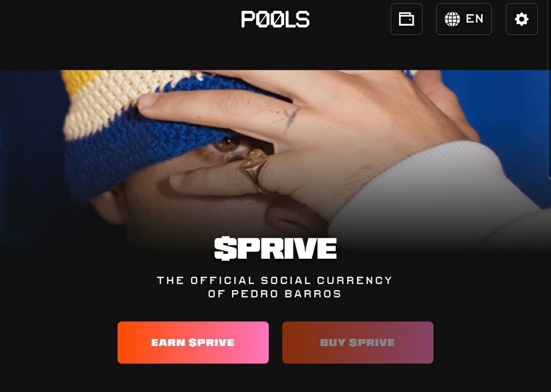The width and height of the screenshot is (551, 392).
Task: Click the dimmed BUY $PRIVE button
Action: [x=358, y=343]
